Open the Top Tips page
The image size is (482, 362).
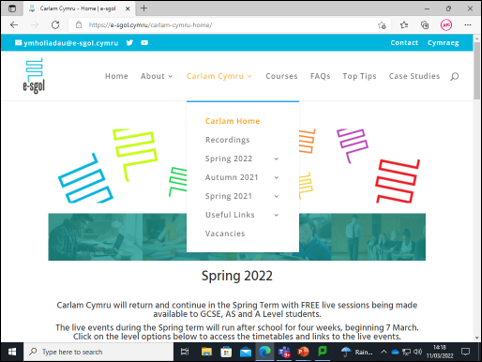coord(359,76)
